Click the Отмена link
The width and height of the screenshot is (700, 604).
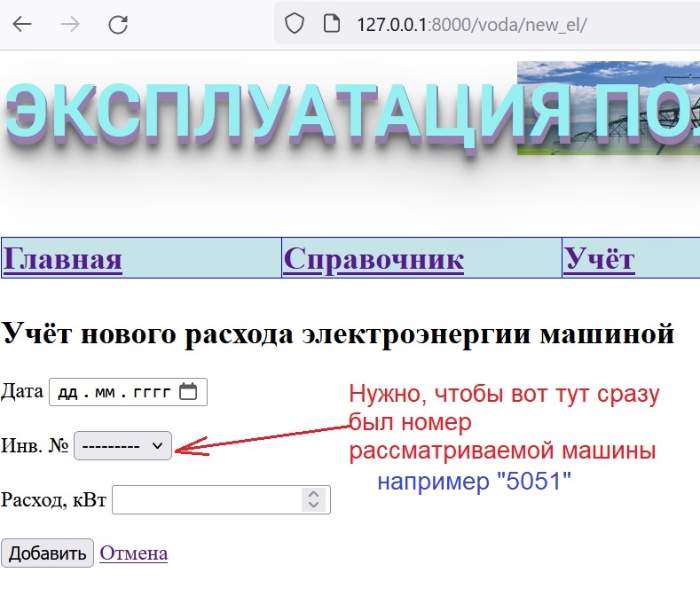pyautogui.click(x=134, y=553)
